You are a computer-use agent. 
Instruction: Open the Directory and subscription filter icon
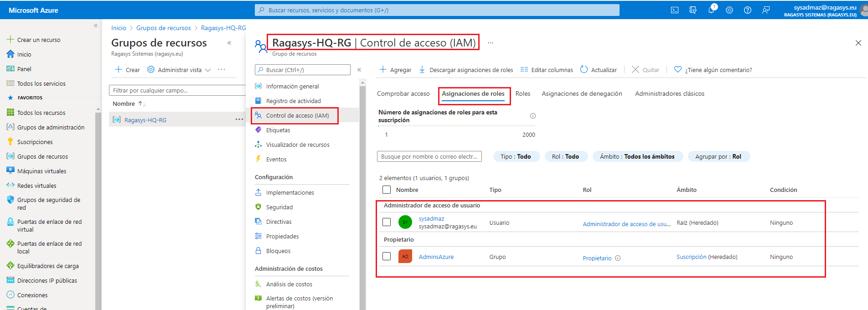tap(693, 10)
